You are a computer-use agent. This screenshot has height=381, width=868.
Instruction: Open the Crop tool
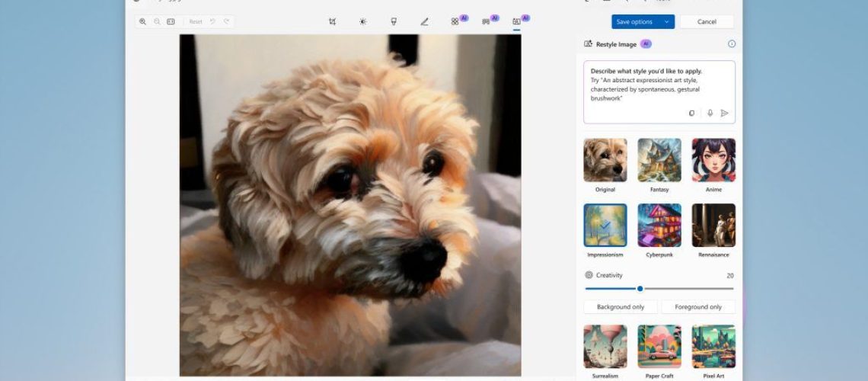point(332,21)
